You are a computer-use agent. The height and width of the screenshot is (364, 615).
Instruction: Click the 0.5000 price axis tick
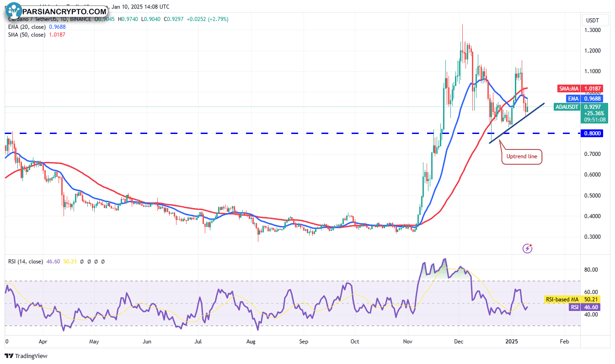click(x=594, y=196)
